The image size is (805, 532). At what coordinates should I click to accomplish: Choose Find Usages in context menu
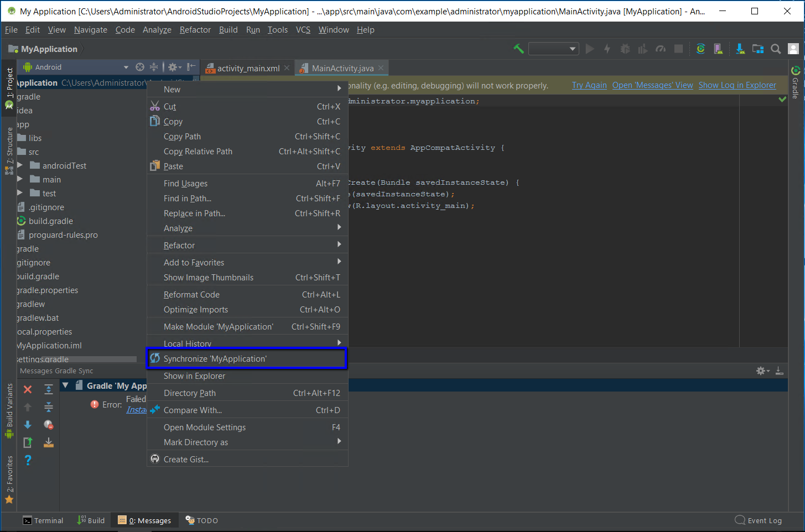click(x=247, y=183)
